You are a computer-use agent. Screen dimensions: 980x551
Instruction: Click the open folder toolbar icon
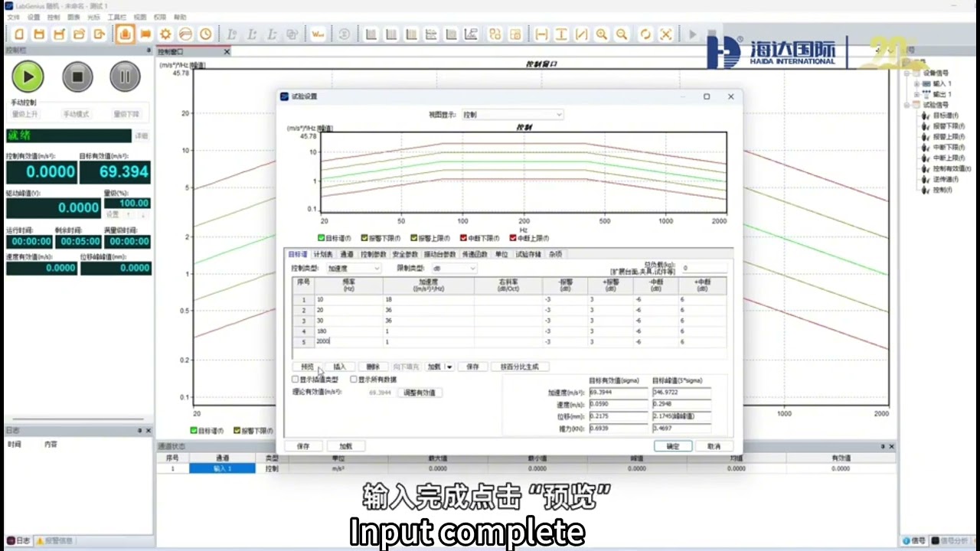tap(79, 34)
